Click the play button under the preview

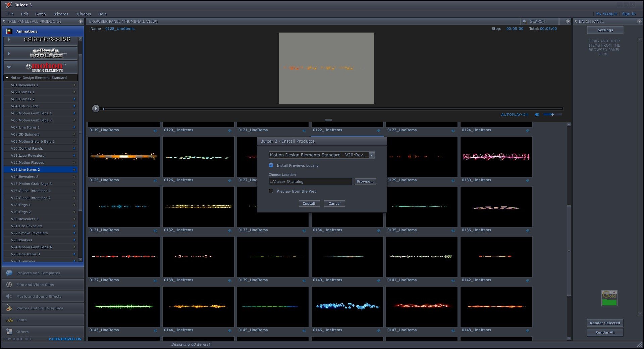pos(96,108)
